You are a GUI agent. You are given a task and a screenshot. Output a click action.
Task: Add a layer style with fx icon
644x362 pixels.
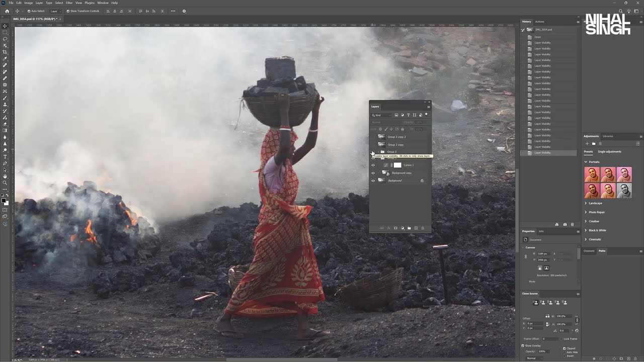389,228
